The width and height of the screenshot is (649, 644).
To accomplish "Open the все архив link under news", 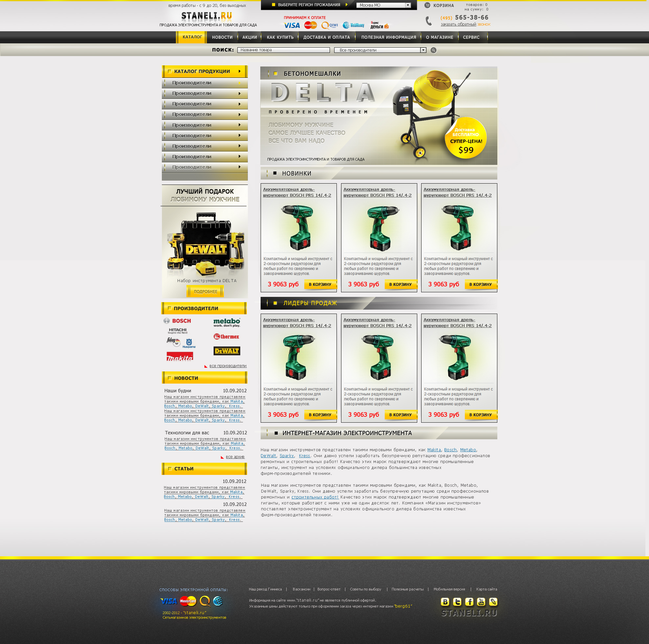I will (235, 457).
